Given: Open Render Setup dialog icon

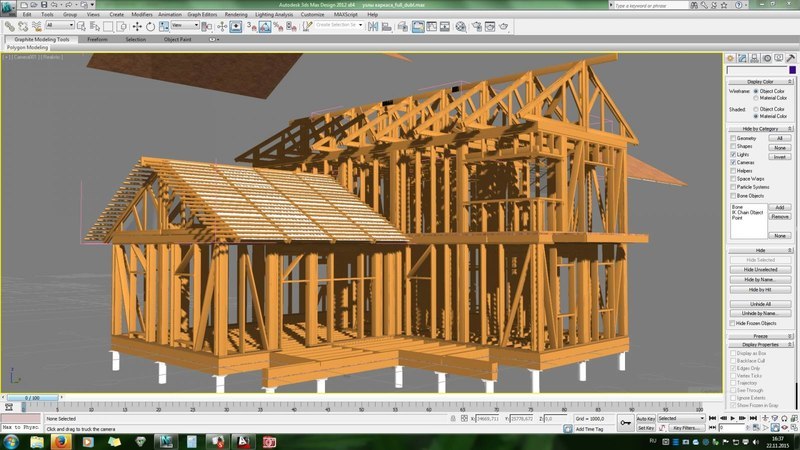Looking at the screenshot, I should click(x=477, y=26).
